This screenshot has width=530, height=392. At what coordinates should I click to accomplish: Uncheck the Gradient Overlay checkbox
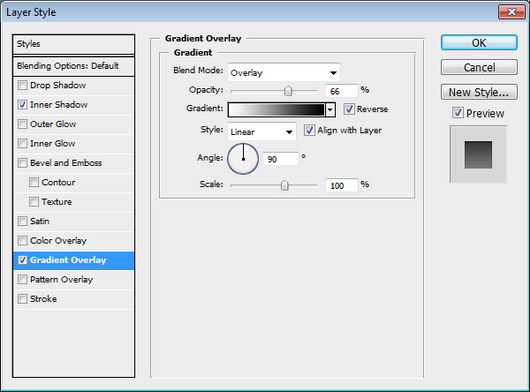[23, 260]
